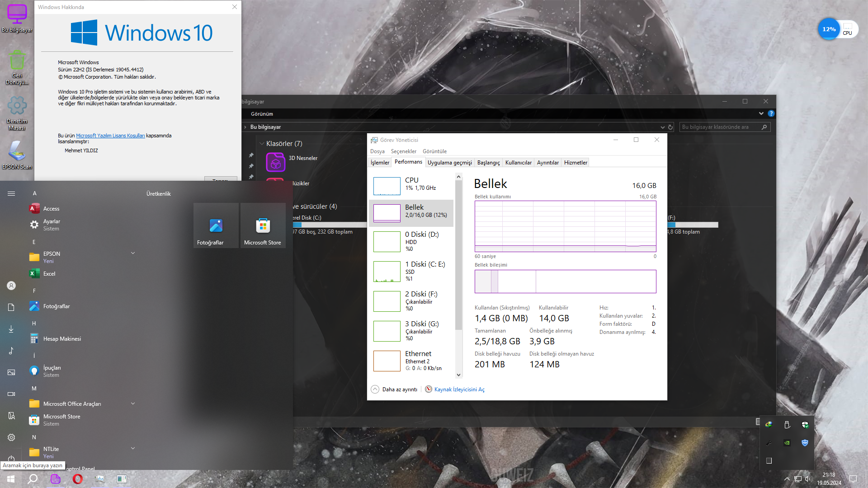Collapse the Klasörler (7) group

click(x=262, y=144)
